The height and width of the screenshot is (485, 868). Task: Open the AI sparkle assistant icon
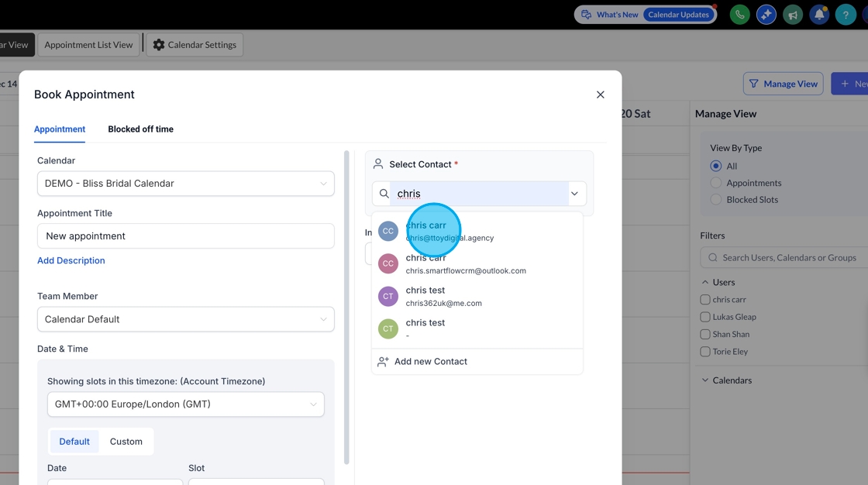(766, 15)
